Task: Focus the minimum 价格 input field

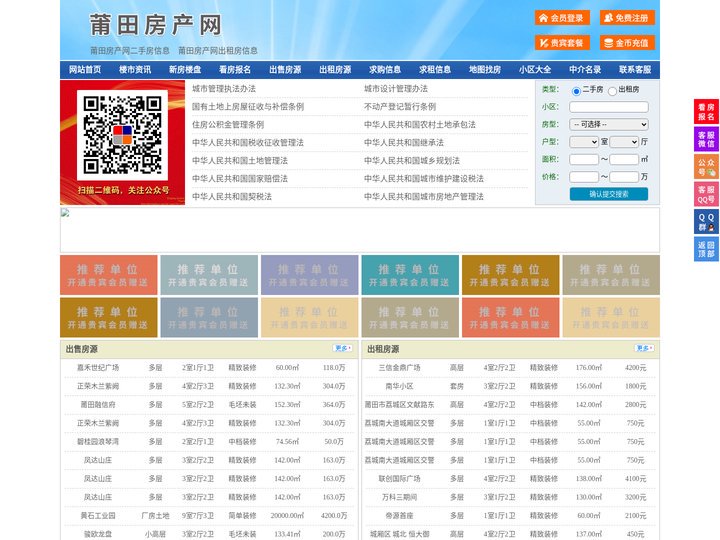Action: tap(584, 177)
